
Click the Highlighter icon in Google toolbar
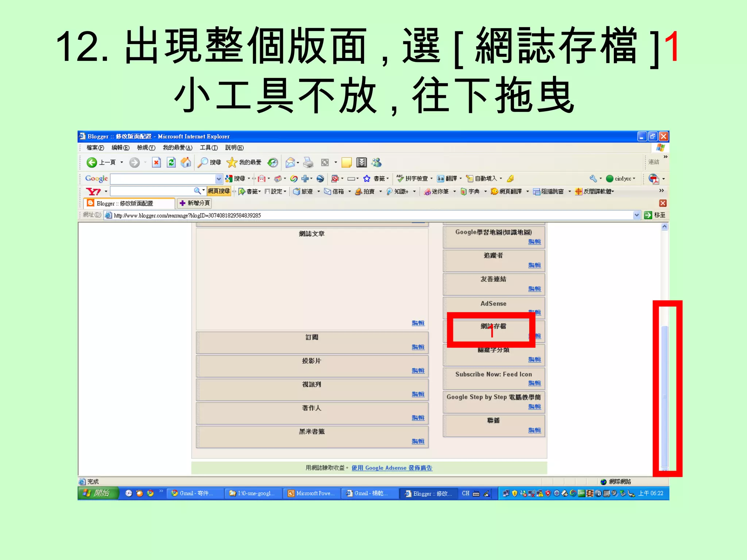pos(511,179)
